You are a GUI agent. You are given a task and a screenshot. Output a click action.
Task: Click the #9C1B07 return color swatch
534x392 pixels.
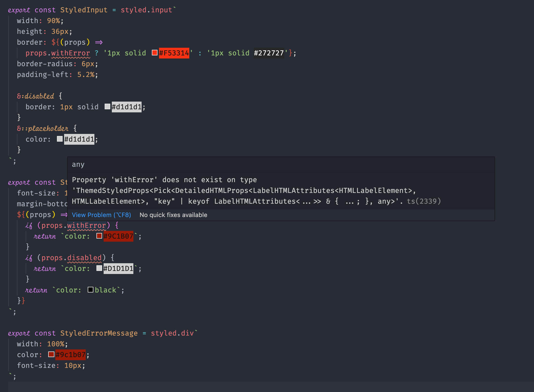click(99, 236)
